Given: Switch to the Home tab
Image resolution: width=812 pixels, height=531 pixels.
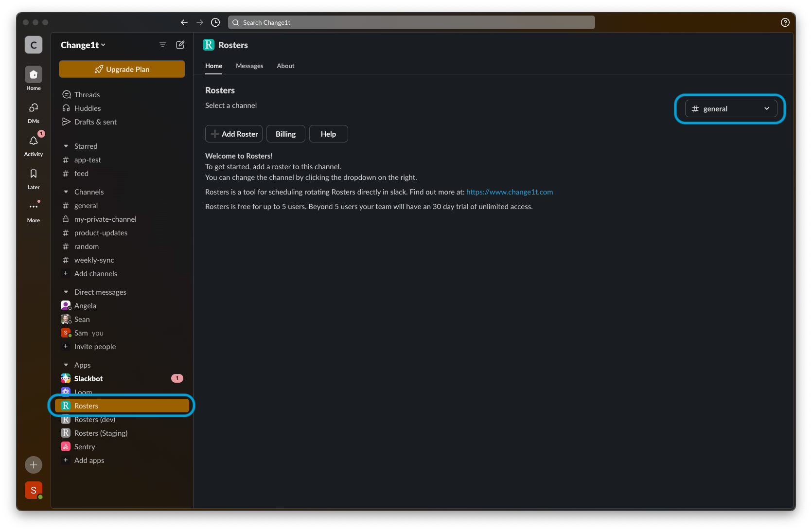Looking at the screenshot, I should pos(213,66).
